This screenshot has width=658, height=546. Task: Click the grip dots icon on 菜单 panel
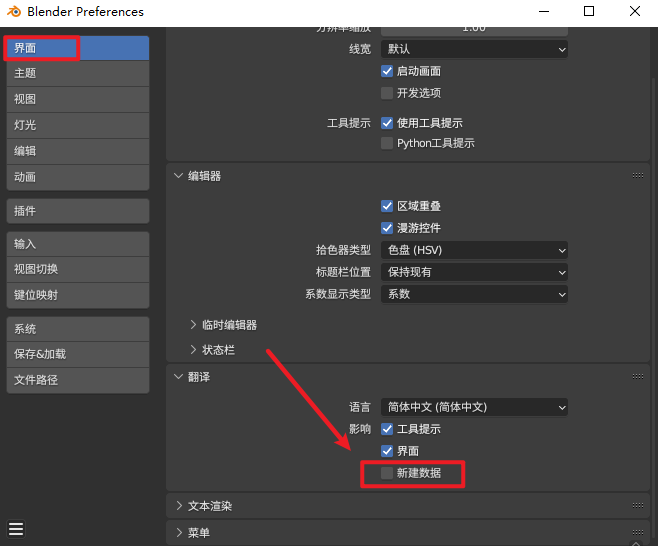coord(638,533)
